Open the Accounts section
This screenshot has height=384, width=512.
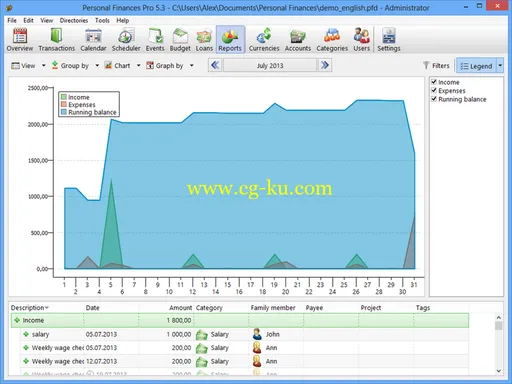tap(298, 40)
